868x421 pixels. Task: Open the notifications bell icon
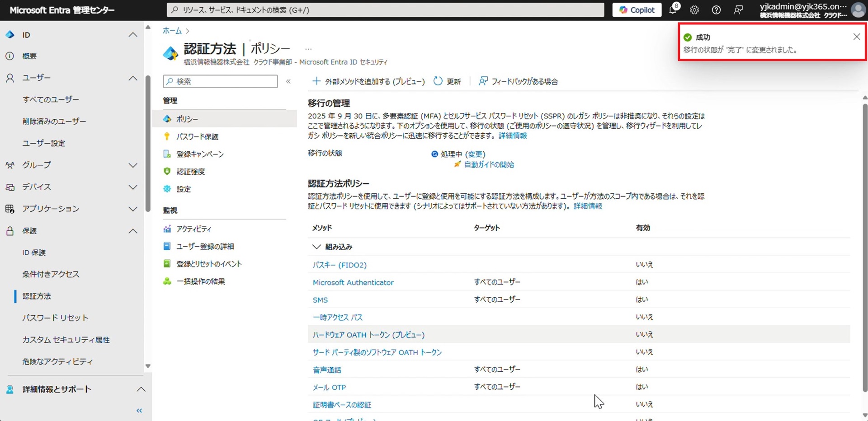click(x=673, y=10)
